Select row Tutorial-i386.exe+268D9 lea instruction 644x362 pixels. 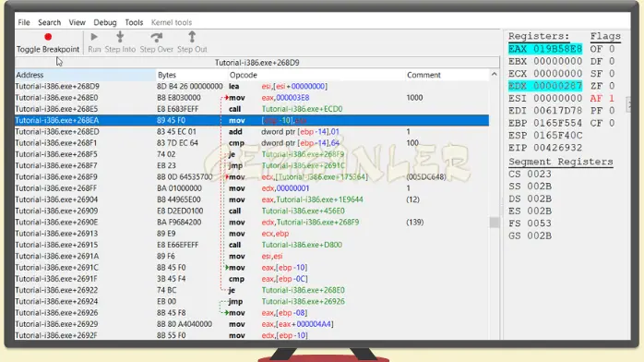point(252,86)
